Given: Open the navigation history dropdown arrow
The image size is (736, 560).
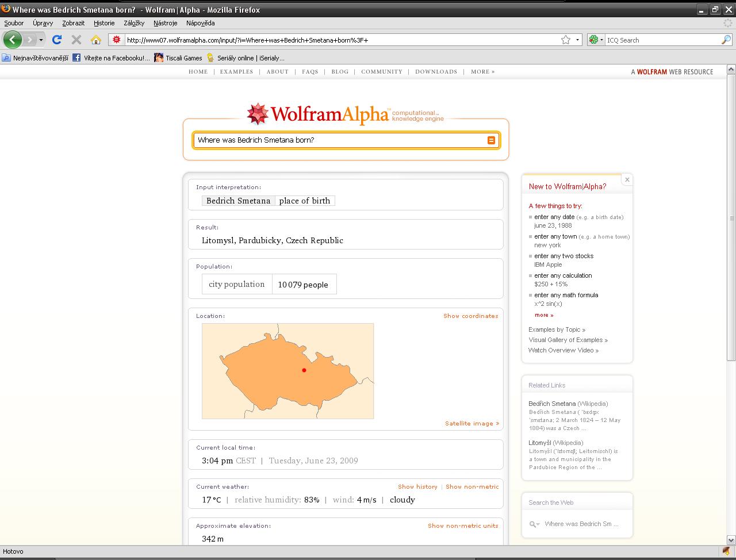Looking at the screenshot, I should click(41, 40).
